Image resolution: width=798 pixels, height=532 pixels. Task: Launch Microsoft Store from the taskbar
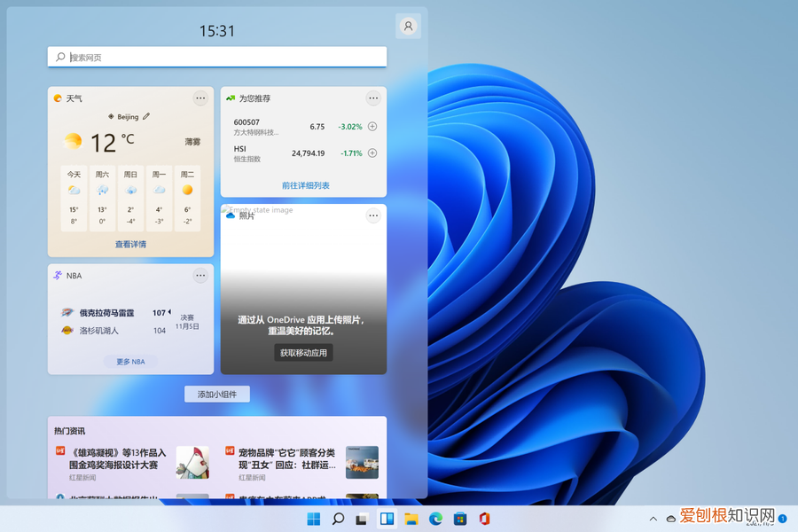tap(459, 518)
